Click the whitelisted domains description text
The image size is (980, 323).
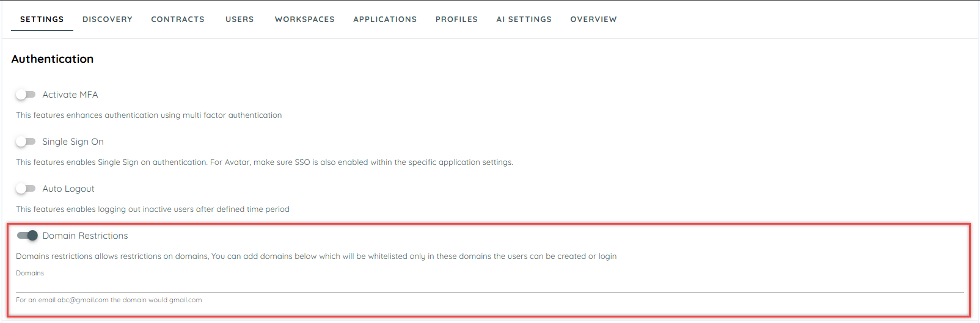tap(316, 256)
